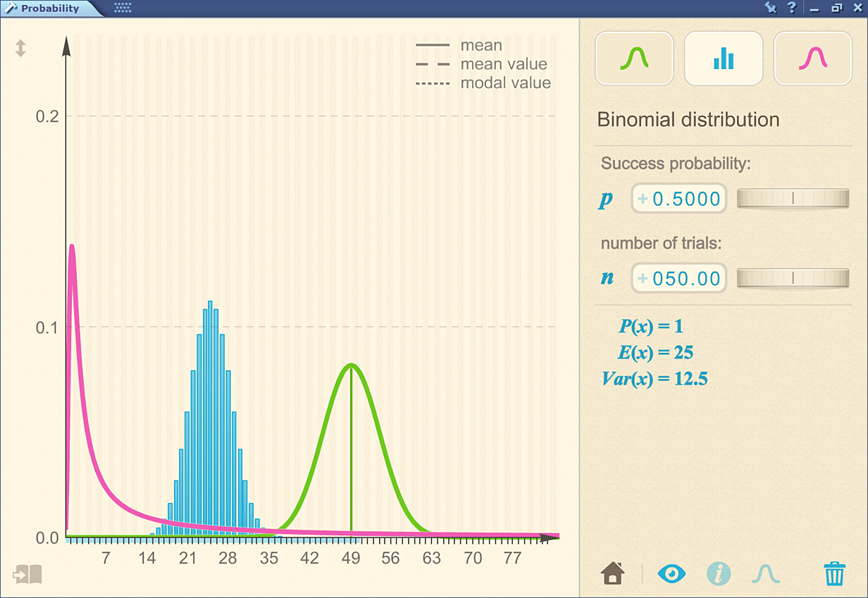The image size is (868, 598).
Task: Open info with the blue i icon
Action: click(x=718, y=573)
